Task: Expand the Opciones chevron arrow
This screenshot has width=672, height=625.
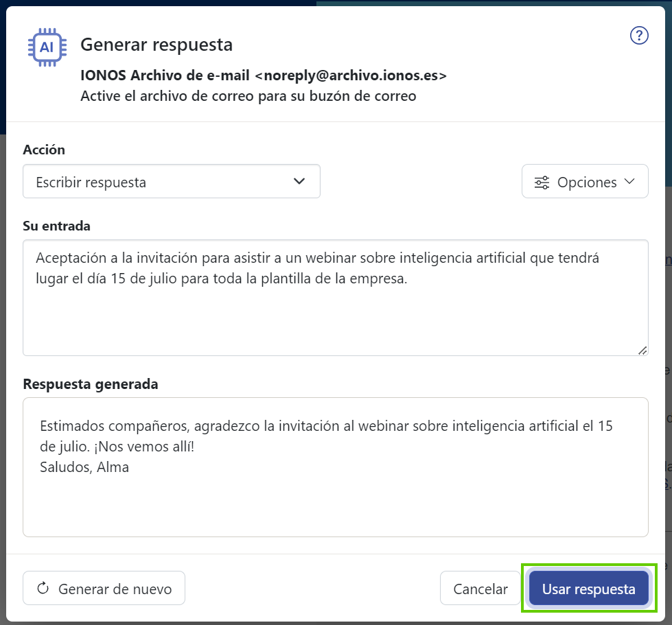Action: point(629,182)
